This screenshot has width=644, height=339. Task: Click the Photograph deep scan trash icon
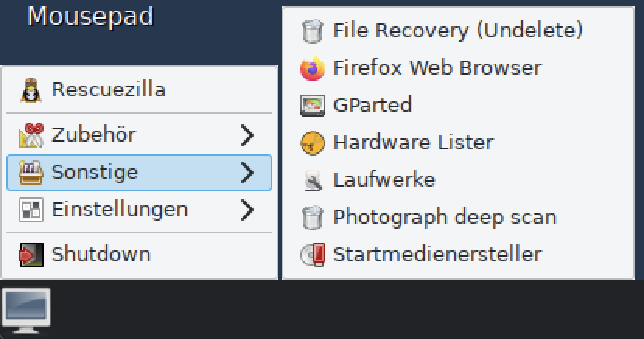[x=313, y=218]
